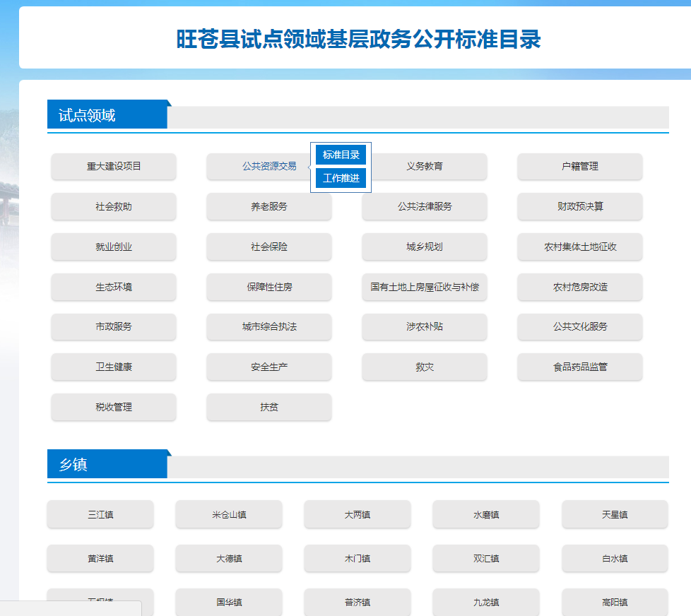Select 工作推进 in the popup menu
Screen dimensions: 691x616
[x=341, y=178]
